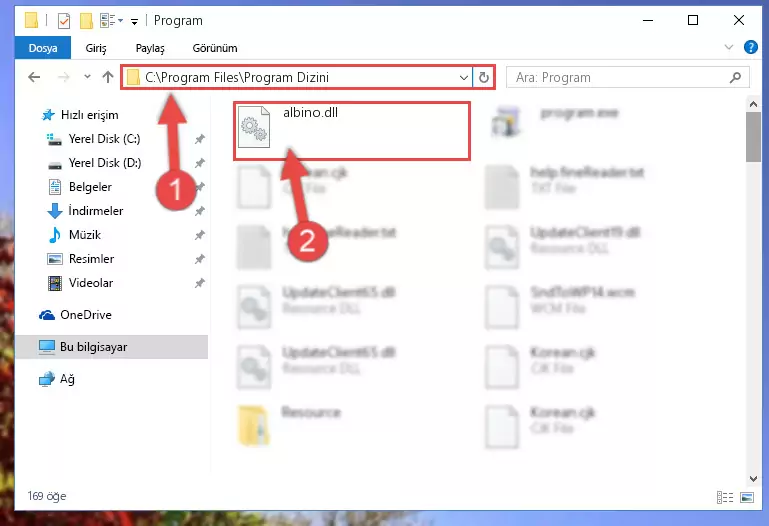Screen dimensions: 769x526
Task: Refresh the current folder view
Action: click(484, 77)
